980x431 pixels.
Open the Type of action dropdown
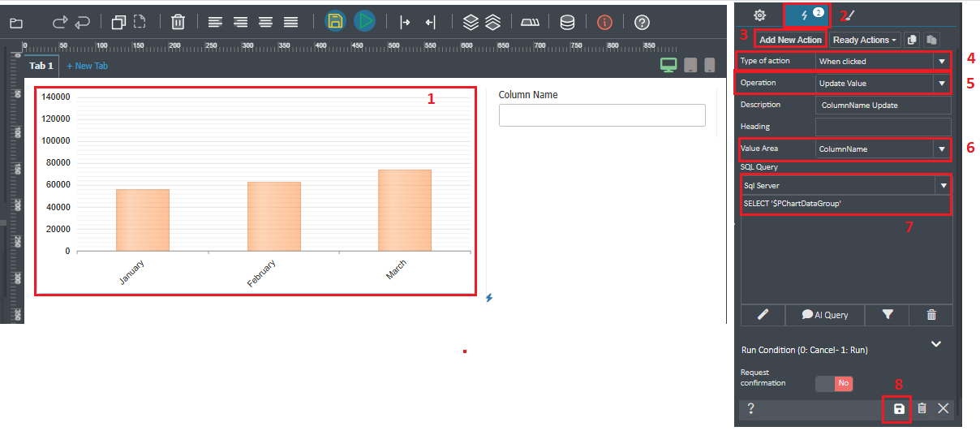pyautogui.click(x=883, y=61)
